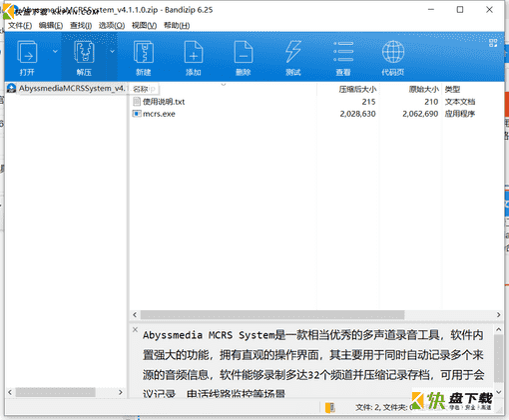Screen dimensions: 509x420
Task: Click the zip archive icon in tree pane
Action: click(x=12, y=88)
